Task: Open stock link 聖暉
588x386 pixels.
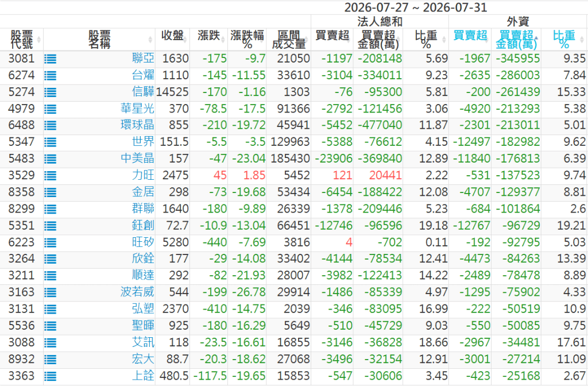Action: click(x=143, y=325)
